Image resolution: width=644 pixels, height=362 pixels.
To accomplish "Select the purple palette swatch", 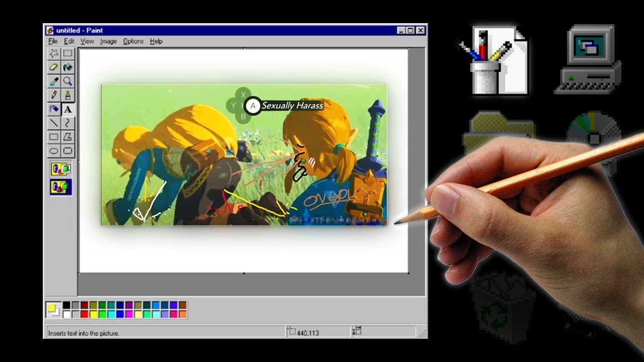I will pyautogui.click(x=129, y=305).
